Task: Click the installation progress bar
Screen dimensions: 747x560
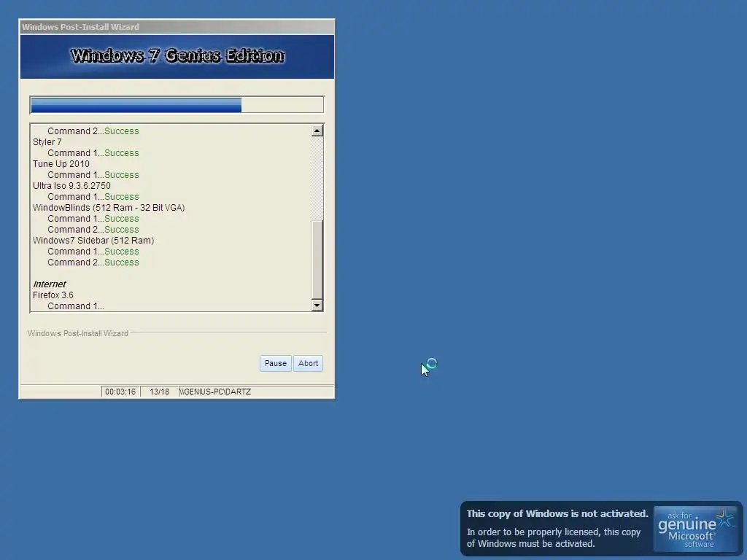Action: (177, 105)
